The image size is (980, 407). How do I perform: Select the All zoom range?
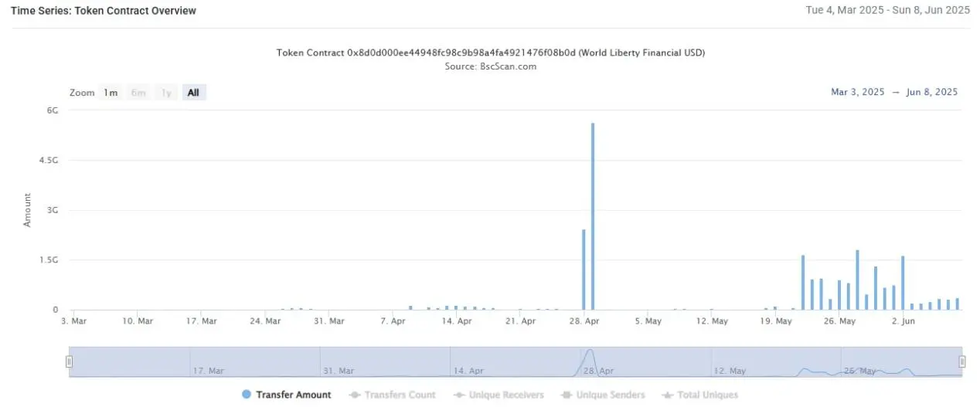pos(193,93)
